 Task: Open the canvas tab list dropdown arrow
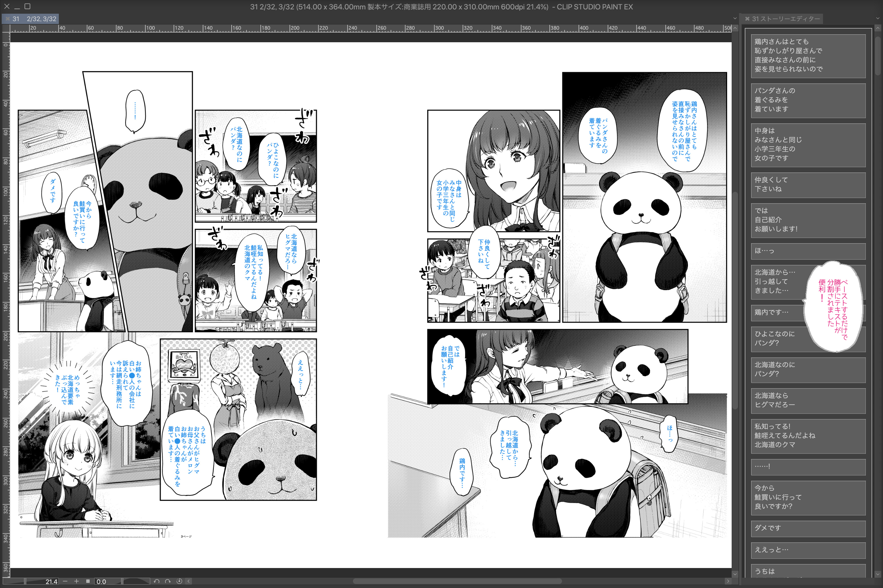coord(735,18)
